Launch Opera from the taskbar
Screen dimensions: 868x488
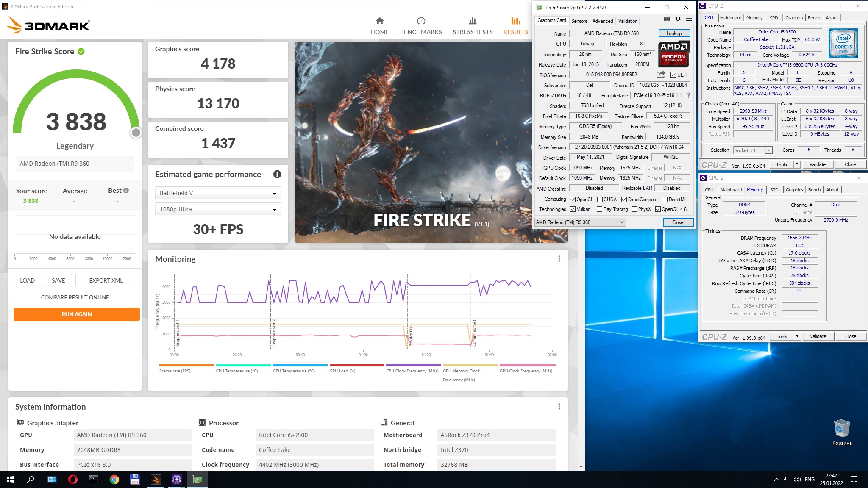[x=72, y=480]
